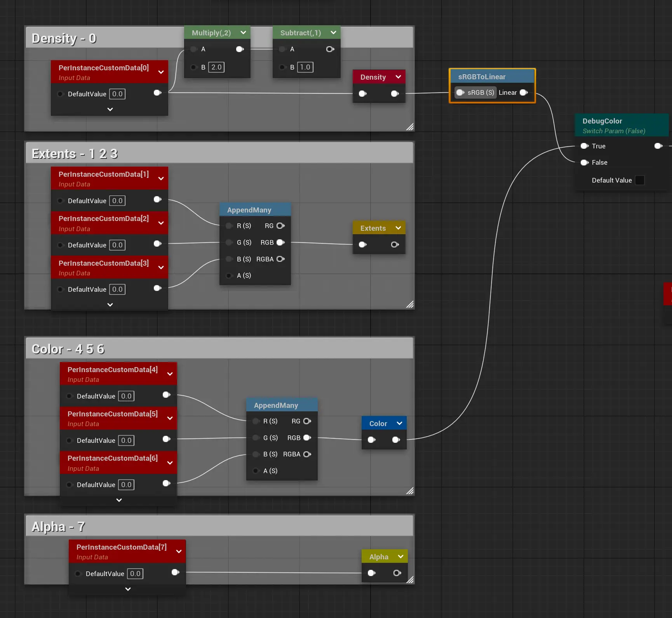Click the Subtract node output pin

(x=330, y=49)
